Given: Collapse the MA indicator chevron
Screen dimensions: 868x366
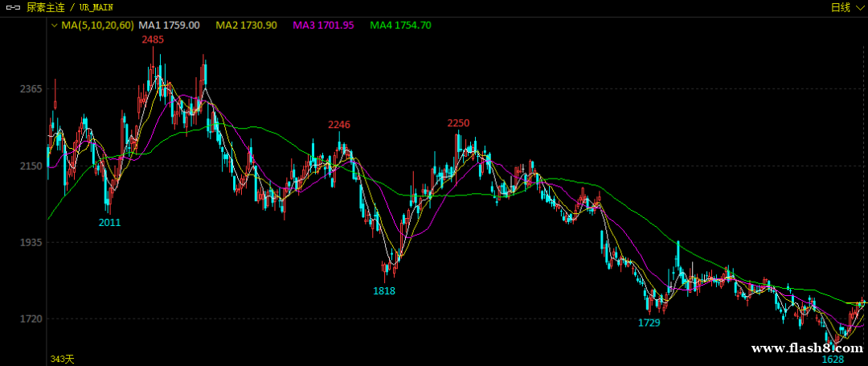Looking at the screenshot, I should tap(54, 26).
